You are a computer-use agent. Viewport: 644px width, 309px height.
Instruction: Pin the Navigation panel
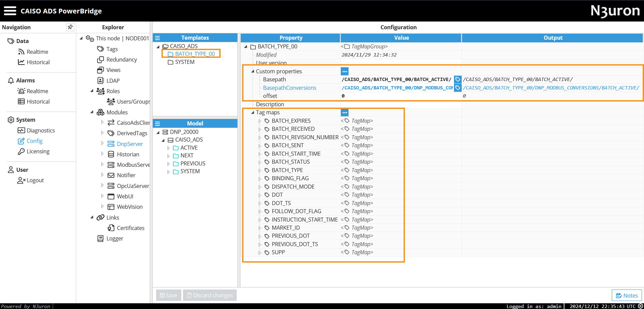point(70,27)
